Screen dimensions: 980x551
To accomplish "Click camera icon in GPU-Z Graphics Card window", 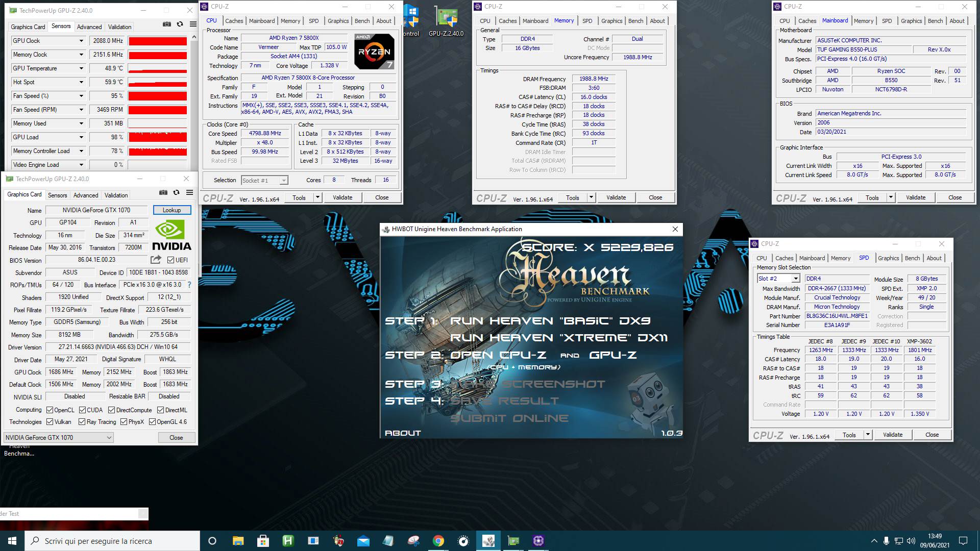I will coord(163,192).
